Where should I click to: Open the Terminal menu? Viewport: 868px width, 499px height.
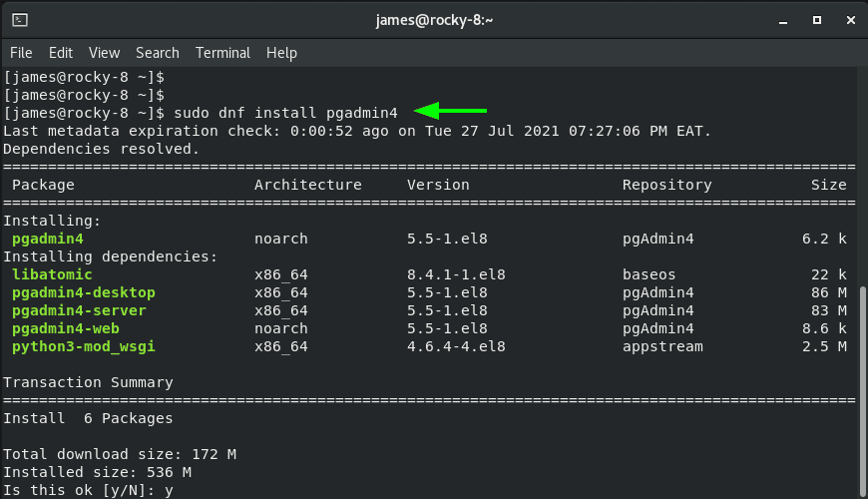point(222,53)
